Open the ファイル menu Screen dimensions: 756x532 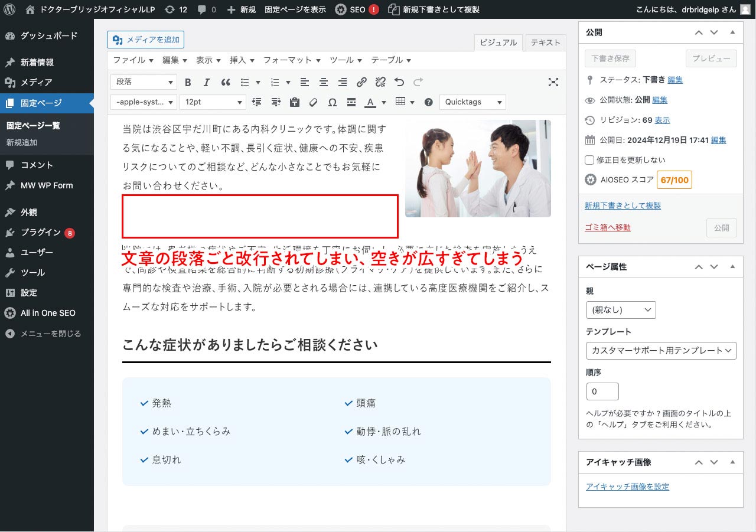click(x=133, y=60)
